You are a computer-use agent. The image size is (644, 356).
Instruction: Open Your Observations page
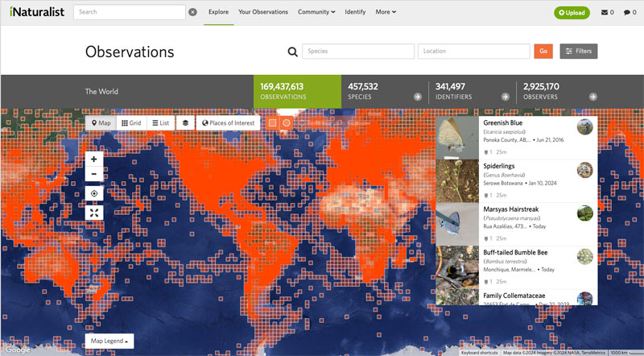[263, 12]
